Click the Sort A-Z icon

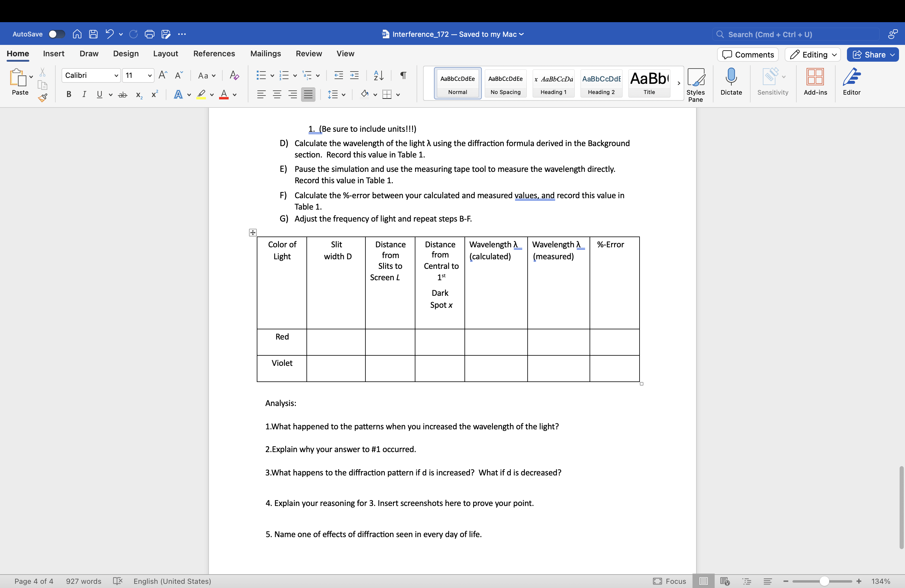coord(378,75)
